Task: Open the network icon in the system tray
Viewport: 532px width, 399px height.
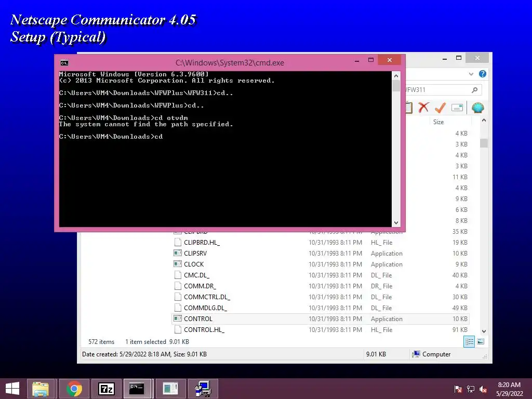Action: tap(471, 389)
